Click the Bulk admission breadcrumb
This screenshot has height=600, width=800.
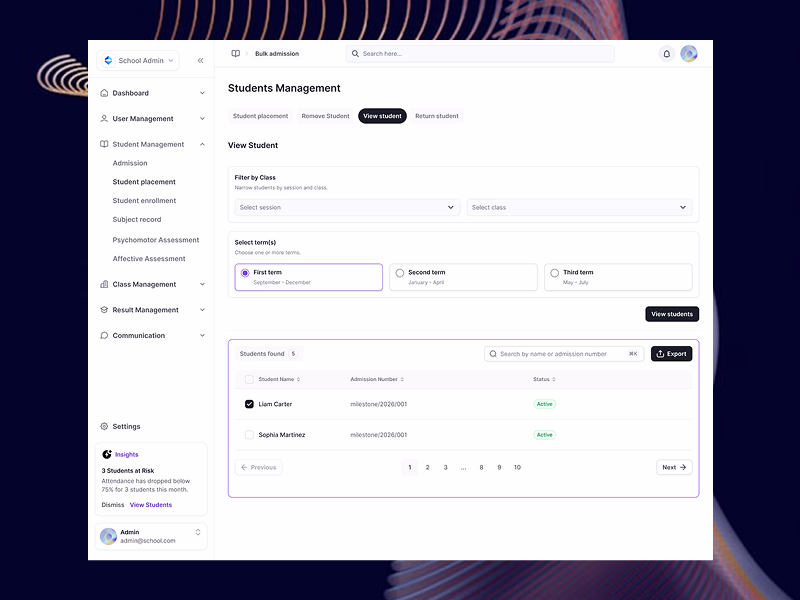point(277,54)
